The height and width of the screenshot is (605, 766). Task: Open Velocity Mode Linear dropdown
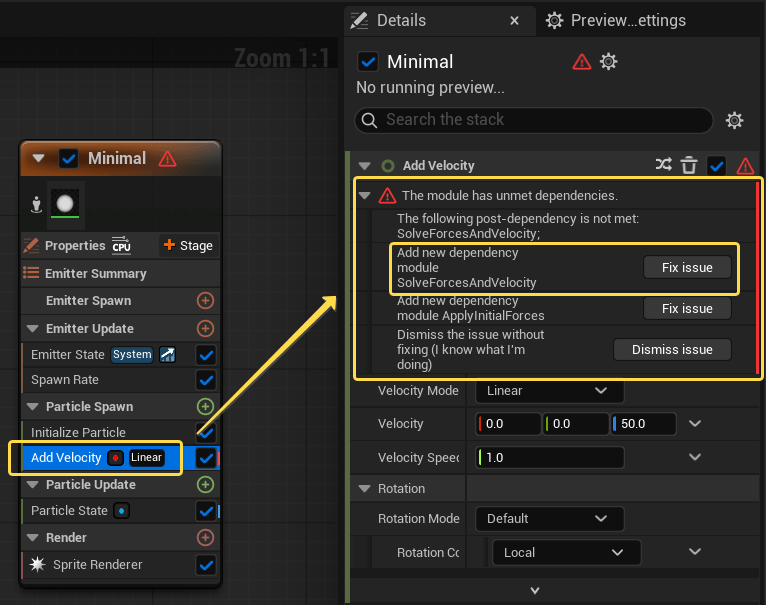tap(550, 391)
